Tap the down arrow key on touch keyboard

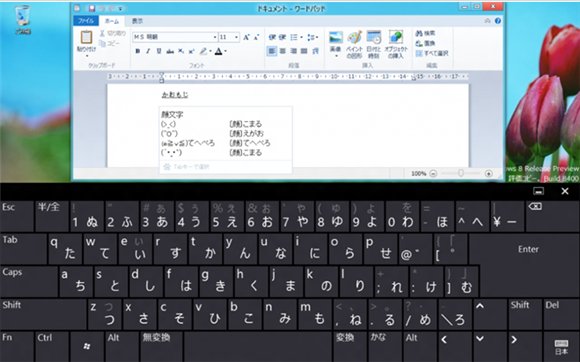click(x=490, y=346)
